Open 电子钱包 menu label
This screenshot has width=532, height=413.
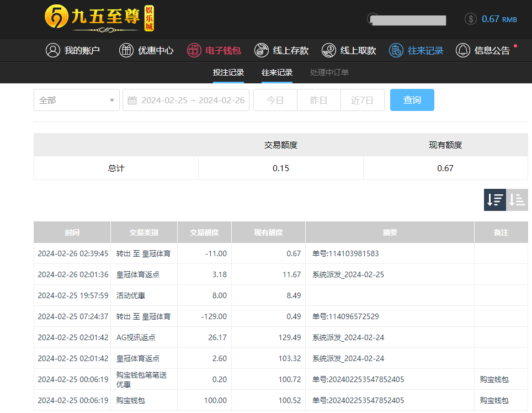pos(223,50)
